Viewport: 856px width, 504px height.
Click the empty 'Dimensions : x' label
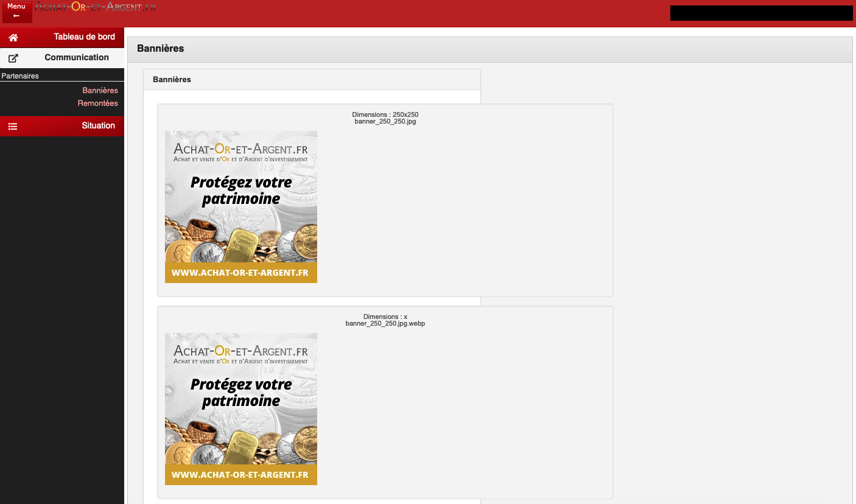pos(385,317)
